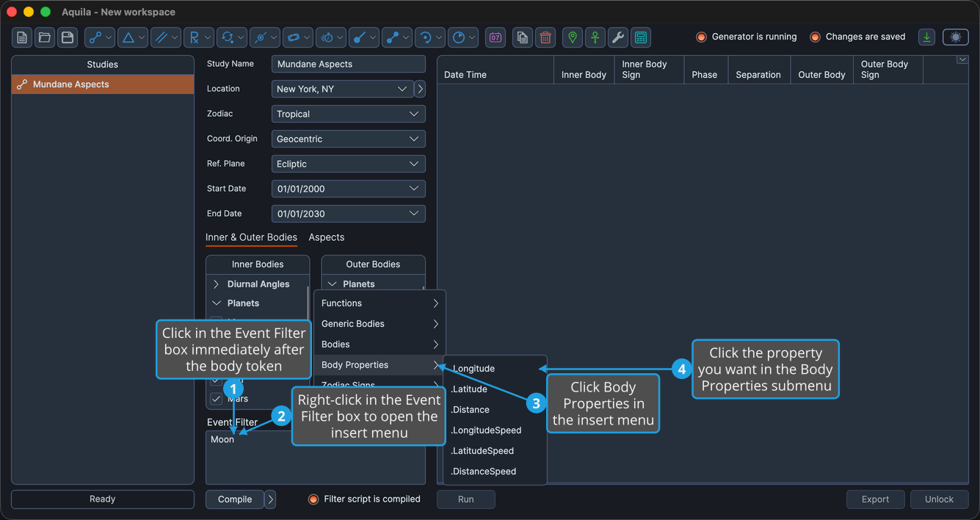Click the green location pin icon

[573, 37]
